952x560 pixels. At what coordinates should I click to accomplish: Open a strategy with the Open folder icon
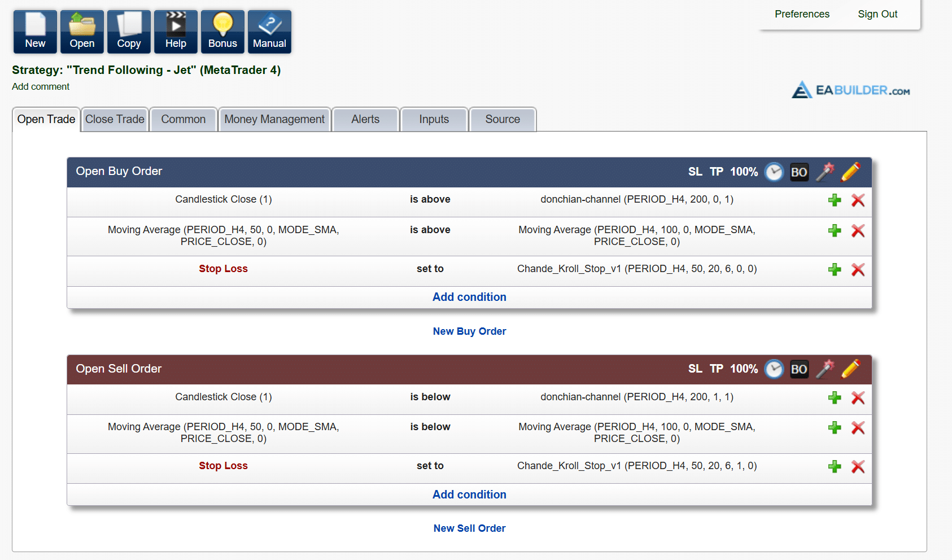(82, 32)
